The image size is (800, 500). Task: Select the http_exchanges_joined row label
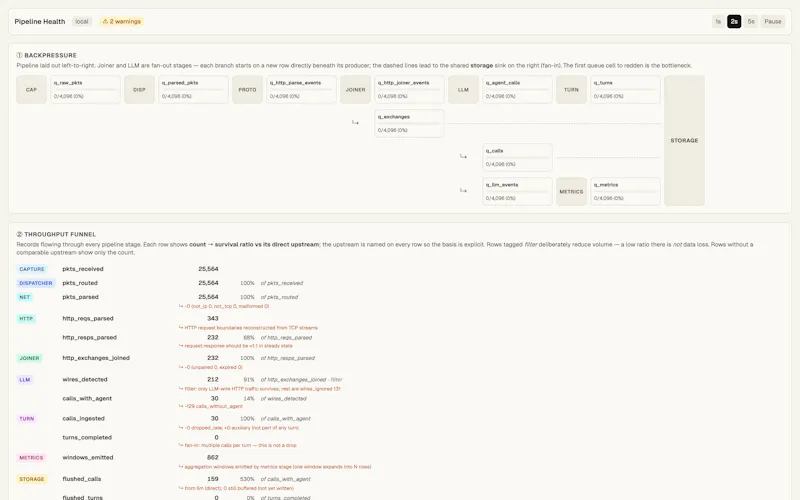click(96, 358)
